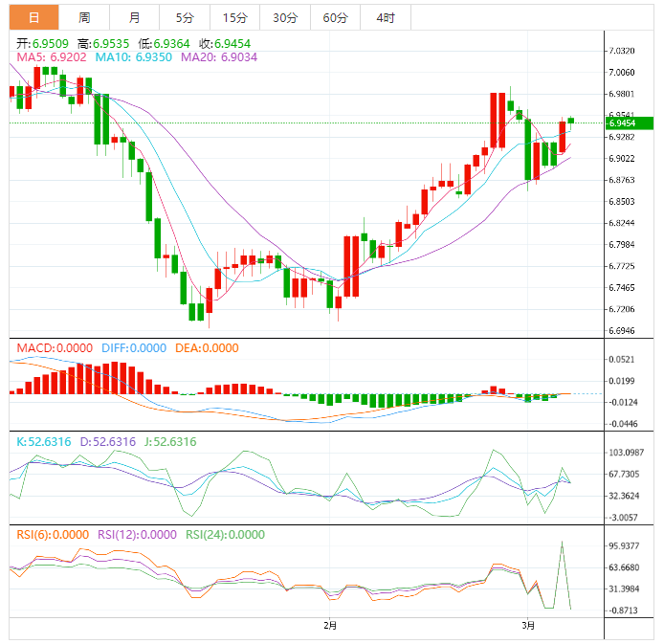The height and width of the screenshot is (644, 664).
Task: Click the MACD:0.0000 label
Action: click(x=55, y=348)
